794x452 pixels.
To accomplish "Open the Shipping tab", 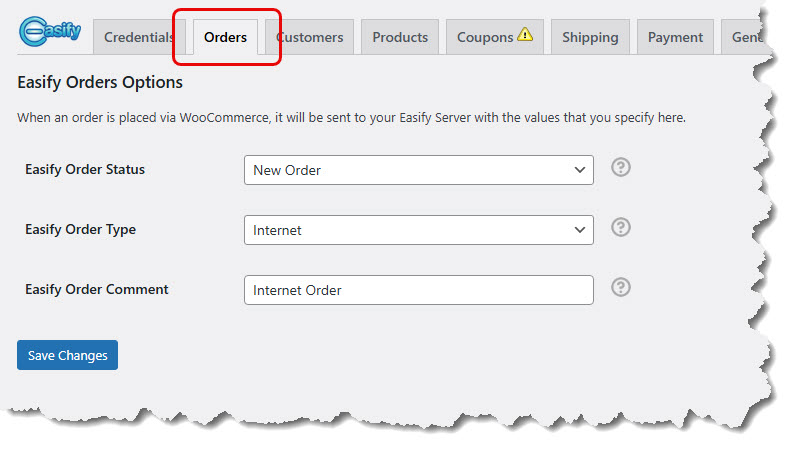I will (x=590, y=37).
